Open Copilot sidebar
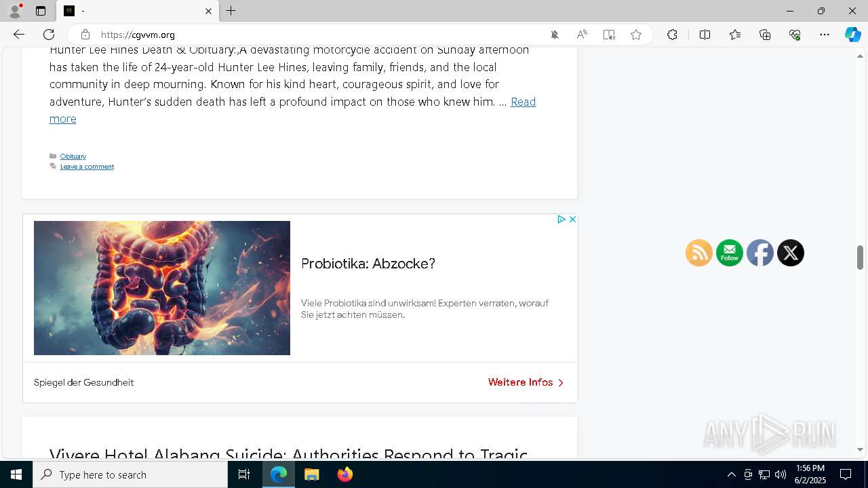Viewport: 868px width, 488px height. (852, 35)
